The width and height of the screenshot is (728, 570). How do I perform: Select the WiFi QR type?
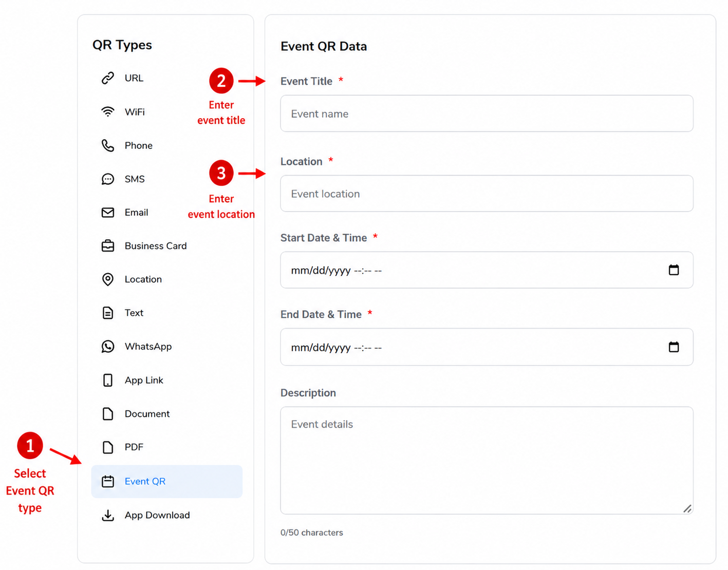coord(135,112)
